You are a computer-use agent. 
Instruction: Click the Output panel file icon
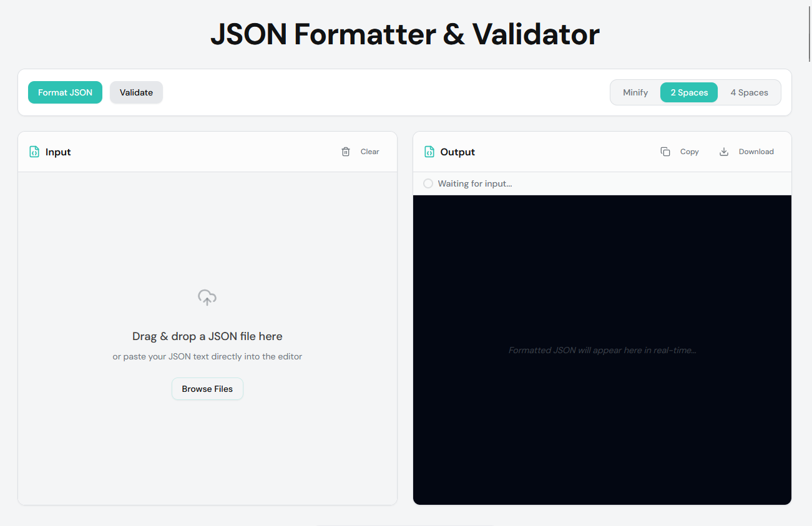coord(429,152)
